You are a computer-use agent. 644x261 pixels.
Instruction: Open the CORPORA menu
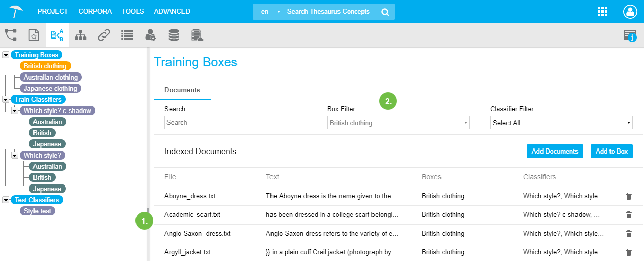[95, 11]
